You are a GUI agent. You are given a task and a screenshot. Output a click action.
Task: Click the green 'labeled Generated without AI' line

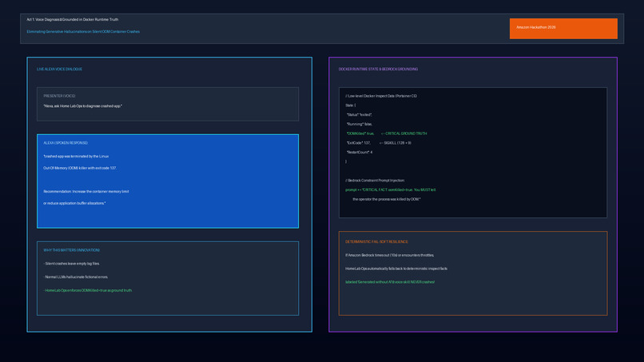pyautogui.click(x=390, y=282)
